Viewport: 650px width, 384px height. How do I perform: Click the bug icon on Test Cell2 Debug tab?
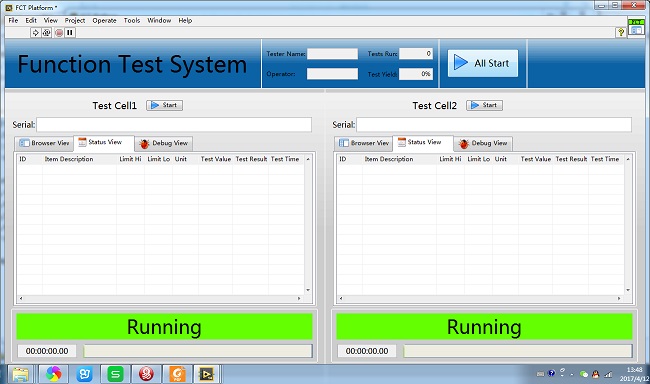pyautogui.click(x=464, y=143)
